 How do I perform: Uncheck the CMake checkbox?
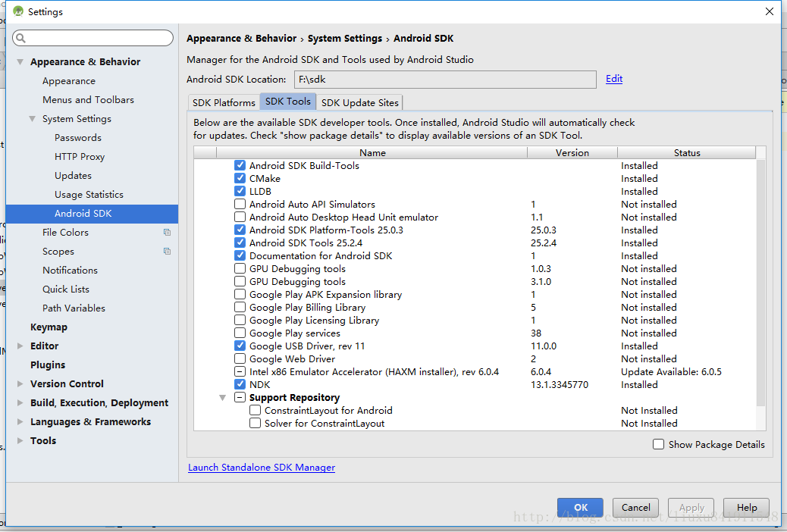(240, 178)
